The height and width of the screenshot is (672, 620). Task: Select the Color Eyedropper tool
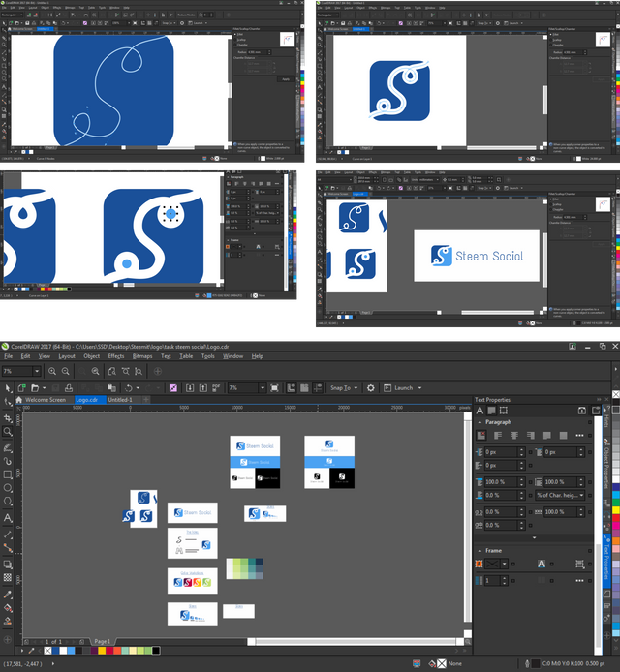pyautogui.click(x=8, y=595)
